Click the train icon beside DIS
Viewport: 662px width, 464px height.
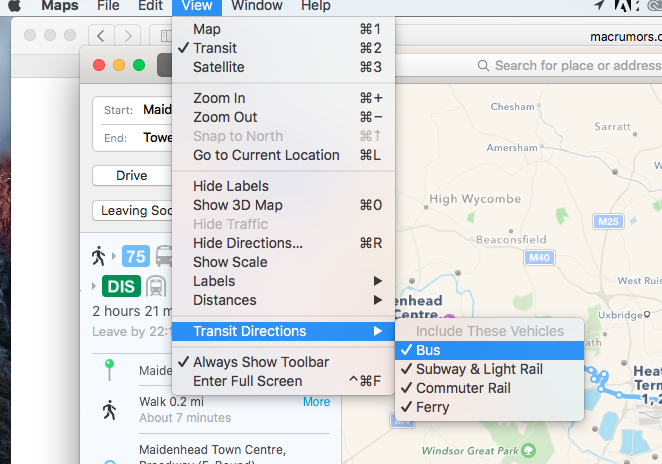click(x=156, y=286)
